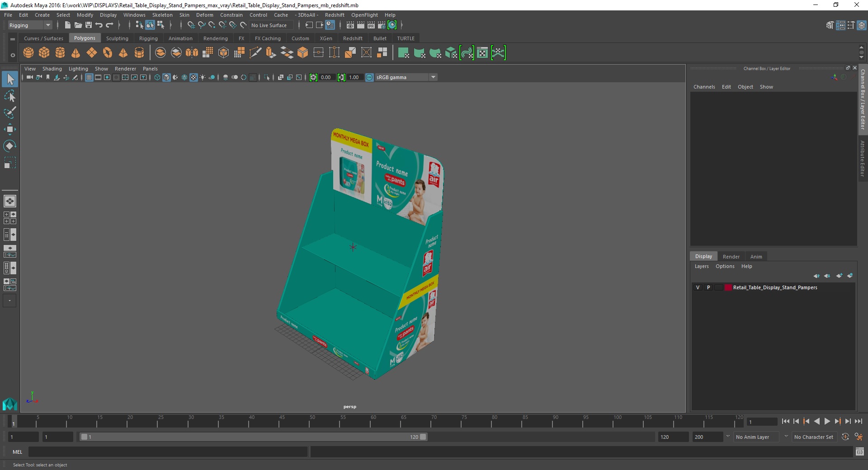Switch to single perspective pane layout
This screenshot has height=470, width=868.
click(x=10, y=201)
